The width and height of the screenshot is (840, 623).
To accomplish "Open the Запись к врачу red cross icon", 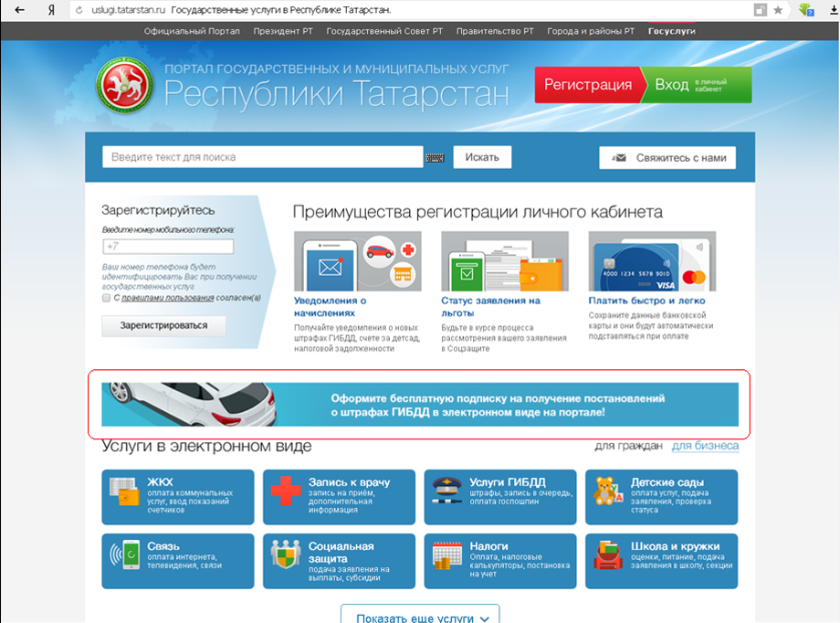I will pos(285,491).
